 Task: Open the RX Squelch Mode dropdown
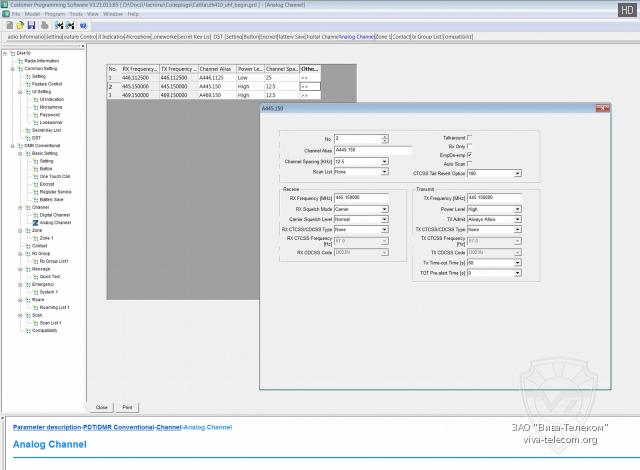(384, 209)
